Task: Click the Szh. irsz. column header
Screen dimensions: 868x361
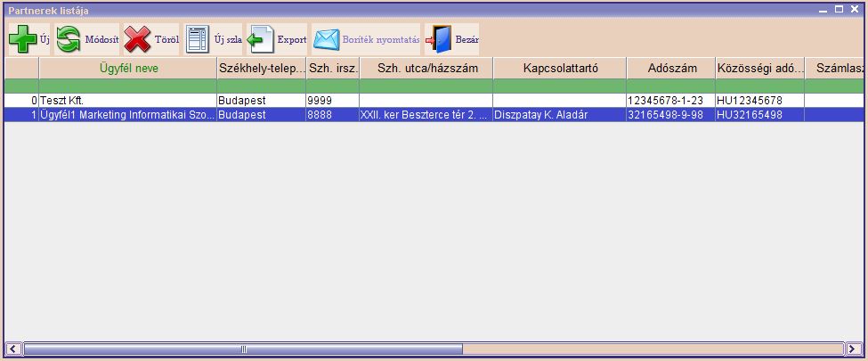Action: (x=332, y=68)
